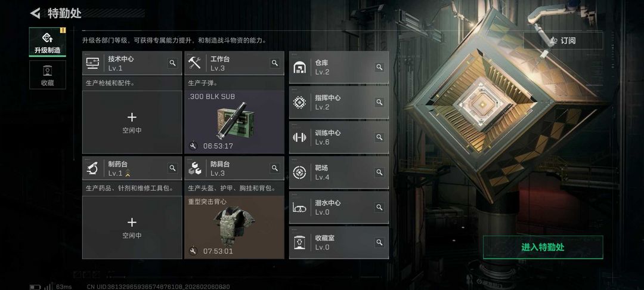
Task: Open the .300 BLK SUB production card
Action: tap(234, 122)
